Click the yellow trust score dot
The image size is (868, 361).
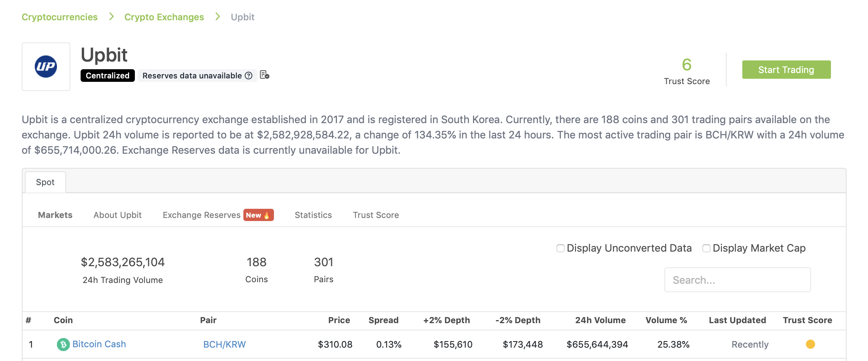pos(810,344)
